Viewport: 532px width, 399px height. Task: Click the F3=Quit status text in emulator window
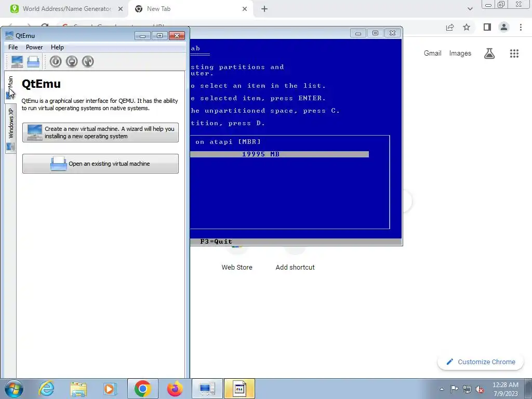click(x=216, y=242)
